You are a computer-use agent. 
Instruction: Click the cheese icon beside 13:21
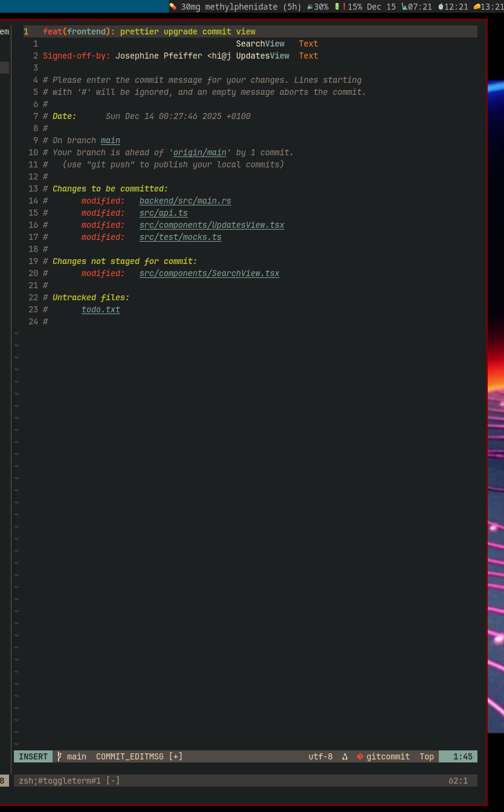476,7
